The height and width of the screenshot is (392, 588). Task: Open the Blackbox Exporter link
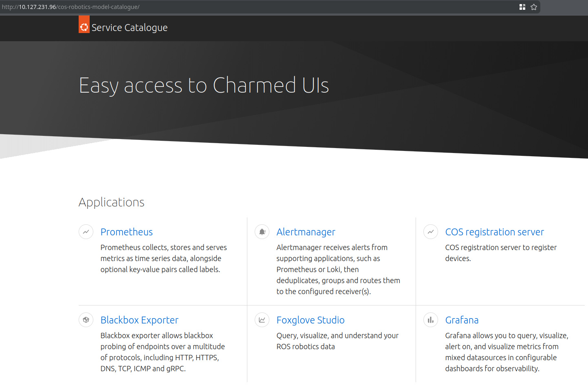(139, 320)
